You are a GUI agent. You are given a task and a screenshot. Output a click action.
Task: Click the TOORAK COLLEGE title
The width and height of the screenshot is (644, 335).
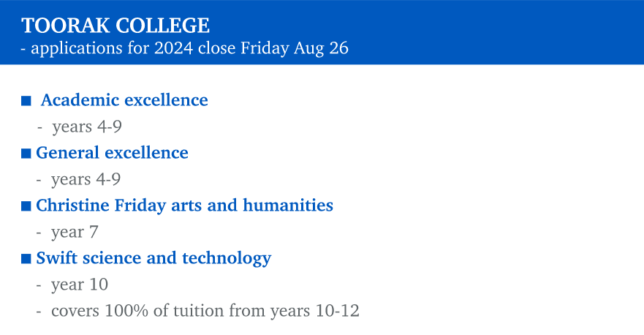[x=115, y=26]
